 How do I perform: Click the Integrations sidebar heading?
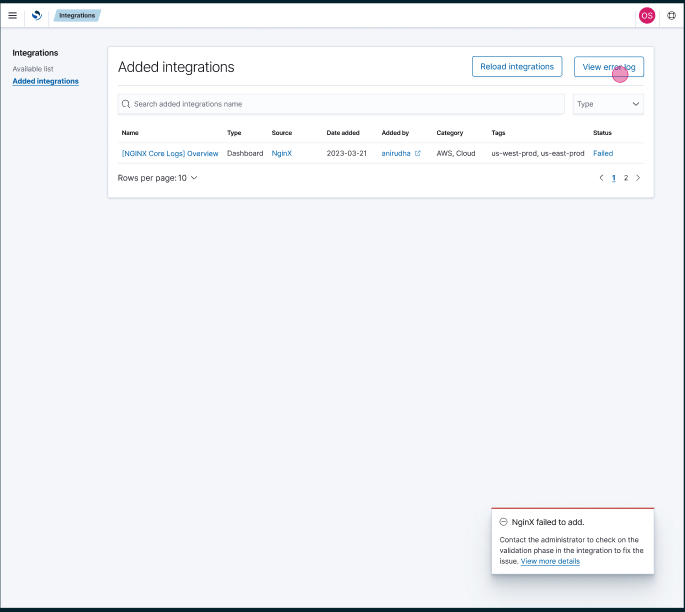35,53
